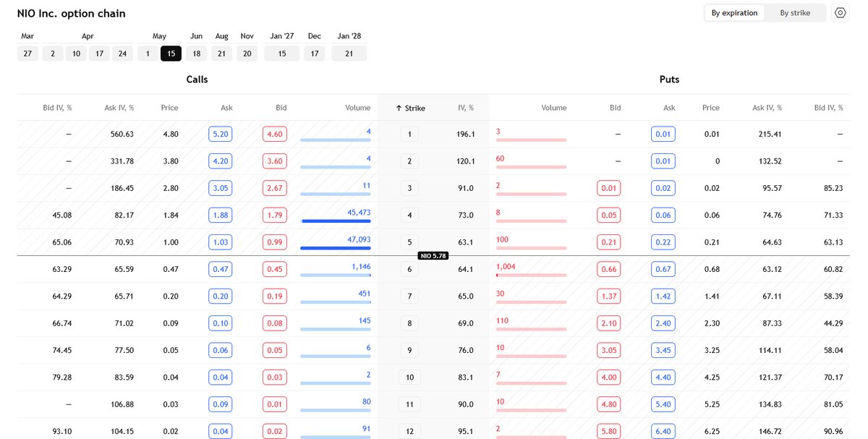
Task: Click the call Ask 0.47 for strike 6
Action: [221, 269]
